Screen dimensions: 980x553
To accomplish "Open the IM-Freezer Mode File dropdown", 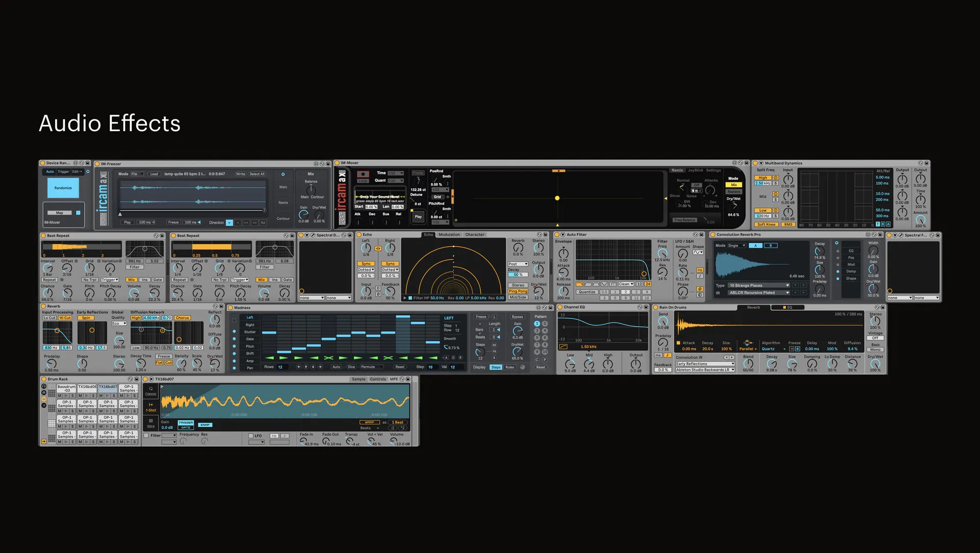I will pyautogui.click(x=137, y=174).
